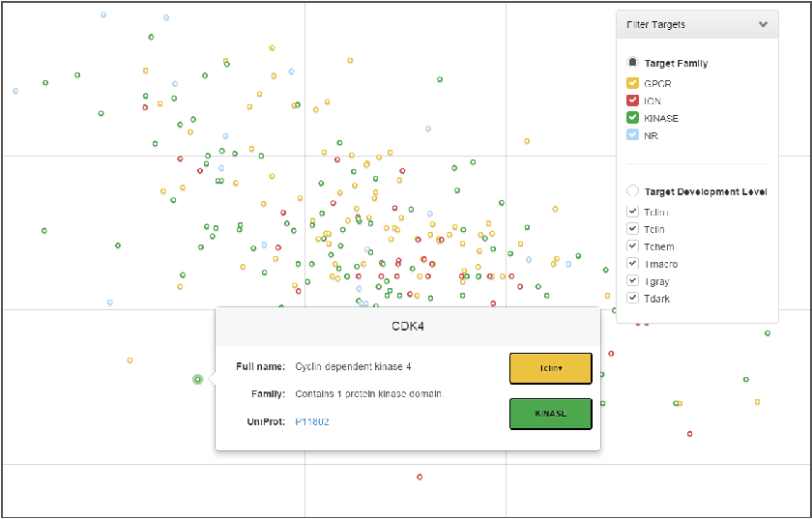
Task: Toggle the light blue NR checkbox
Action: [x=632, y=135]
